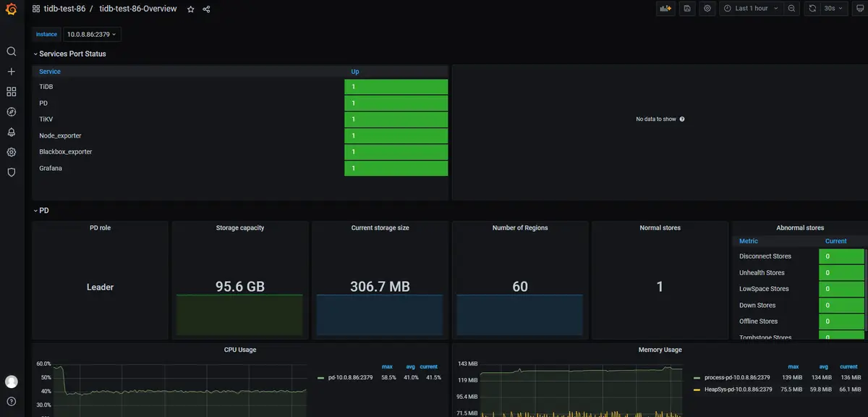
Task: Open the tidb-test-86 folder breadcrumb link
Action: point(64,9)
